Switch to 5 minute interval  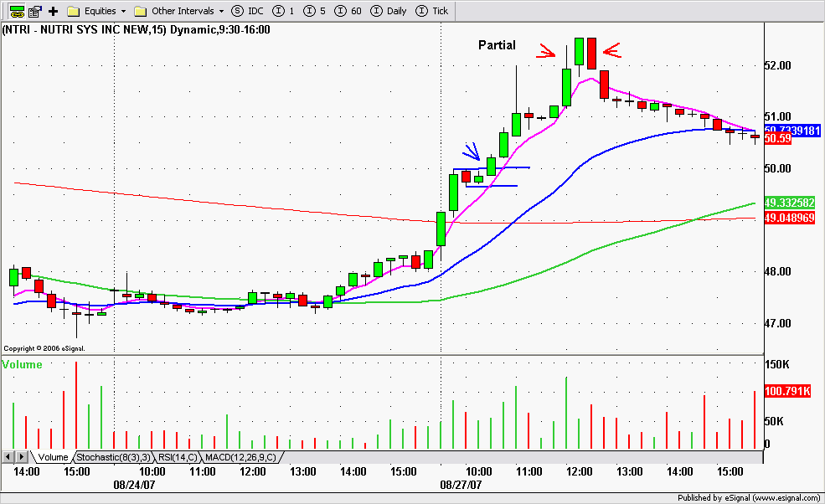pos(315,11)
